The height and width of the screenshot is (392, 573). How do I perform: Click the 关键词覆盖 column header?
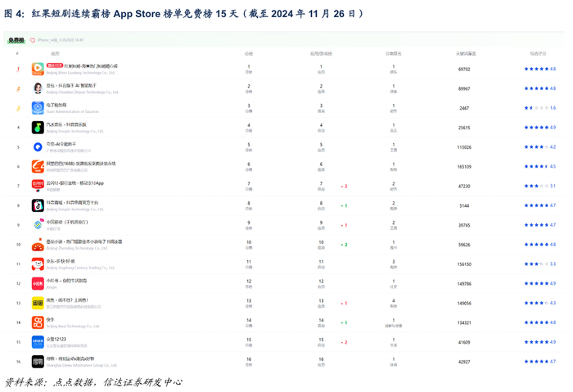466,54
